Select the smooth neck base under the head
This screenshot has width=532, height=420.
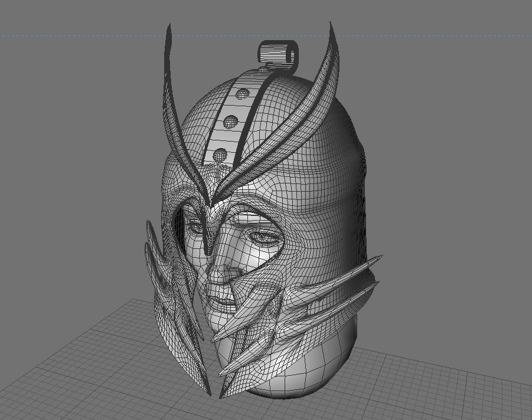305,369
